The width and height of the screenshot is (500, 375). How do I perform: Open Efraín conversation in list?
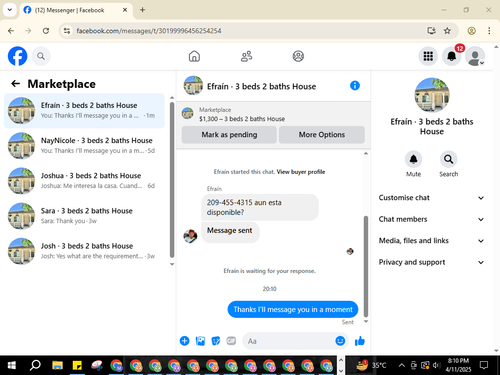[x=84, y=111]
